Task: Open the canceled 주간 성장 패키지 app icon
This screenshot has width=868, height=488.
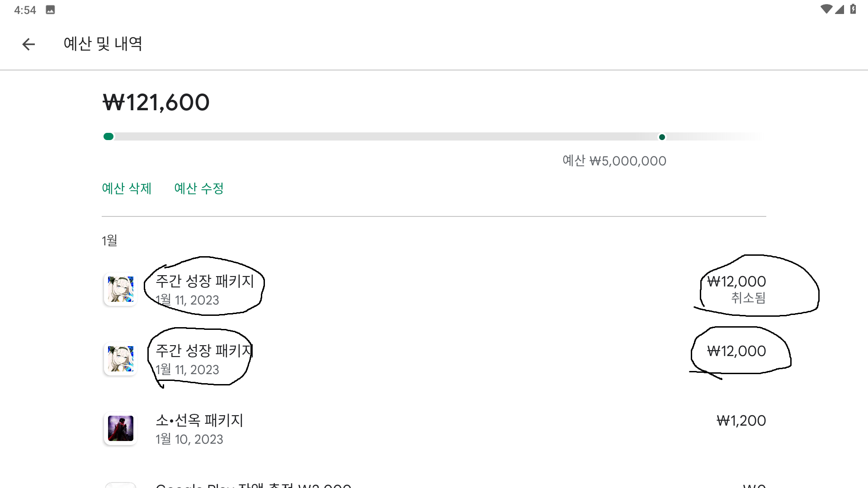Action: click(120, 289)
